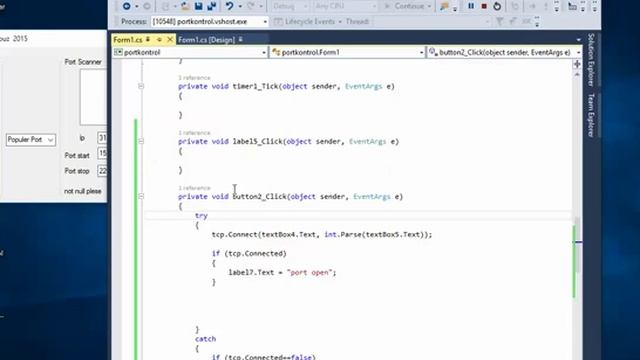Click the if (tcp.Connected) statement
Viewport: 640px width, 360px height.
(x=249, y=253)
